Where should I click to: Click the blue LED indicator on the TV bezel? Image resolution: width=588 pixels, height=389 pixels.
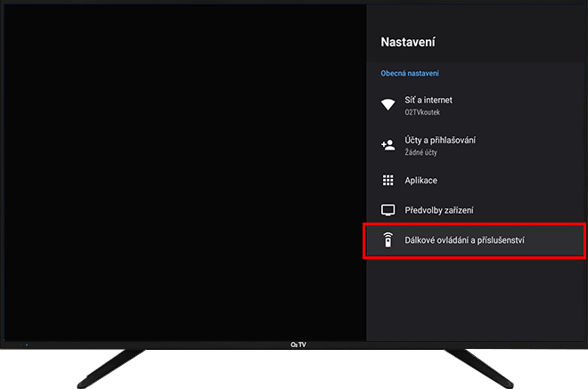click(26, 344)
